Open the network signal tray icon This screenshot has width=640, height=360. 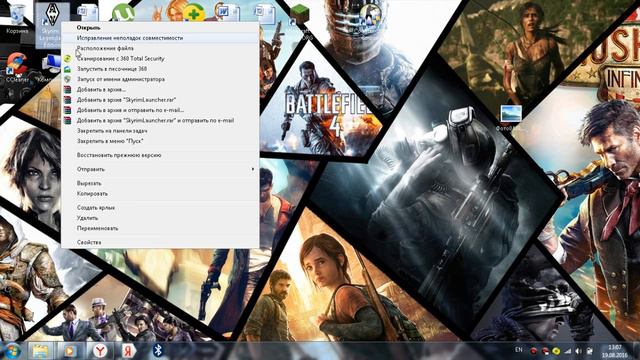[x=567, y=351]
